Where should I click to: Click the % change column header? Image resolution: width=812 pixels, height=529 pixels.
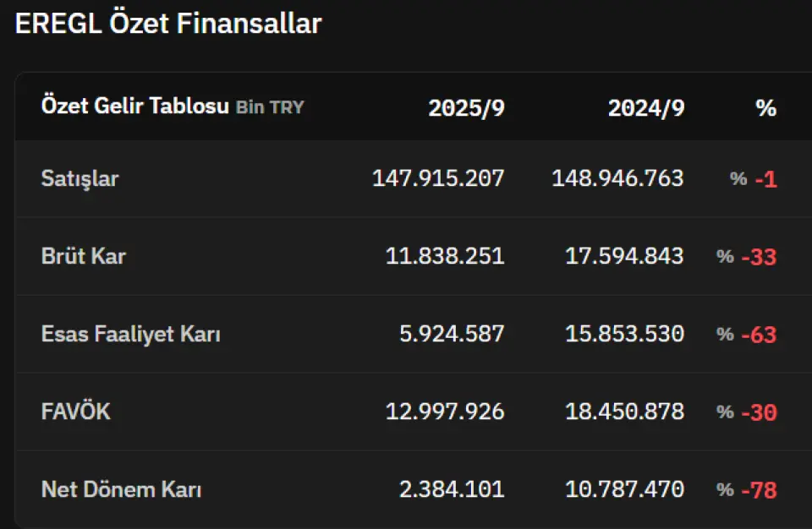pyautogui.click(x=765, y=107)
